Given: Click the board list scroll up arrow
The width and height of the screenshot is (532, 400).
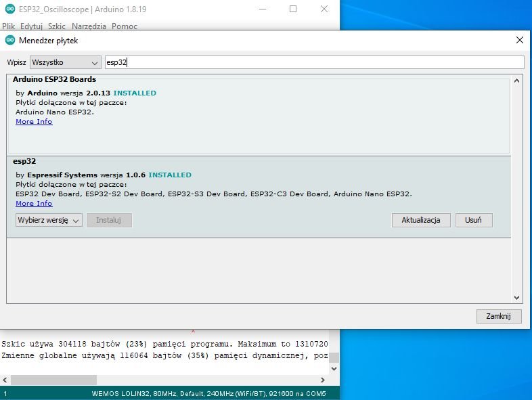Looking at the screenshot, I should (x=516, y=81).
